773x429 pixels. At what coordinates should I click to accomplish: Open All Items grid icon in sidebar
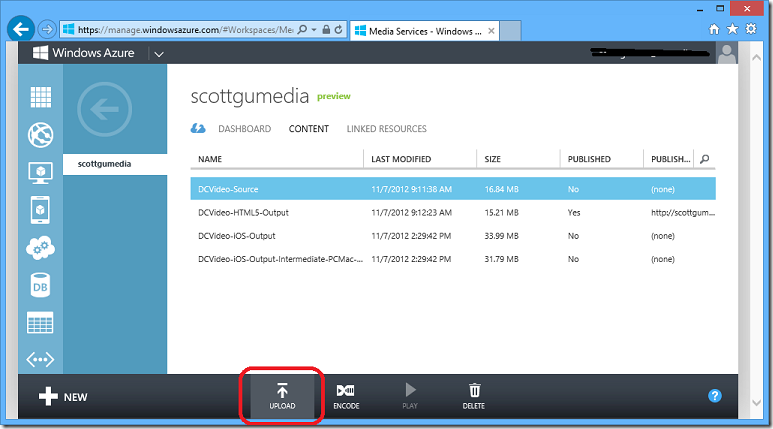pyautogui.click(x=40, y=97)
